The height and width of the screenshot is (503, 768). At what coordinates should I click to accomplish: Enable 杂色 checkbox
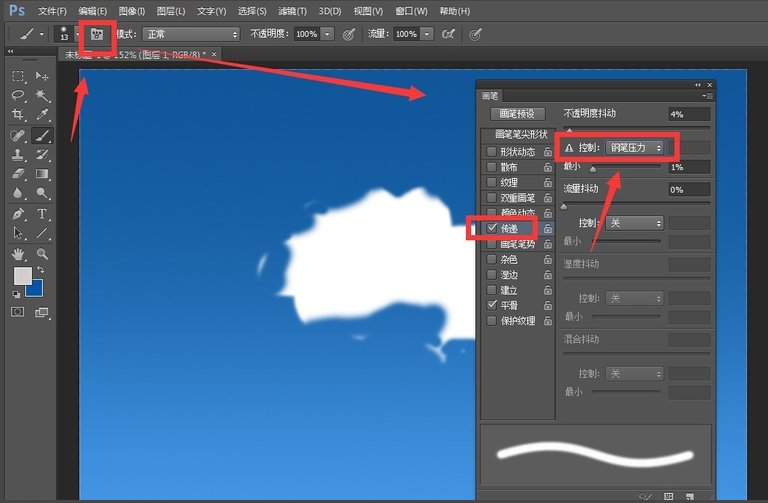[491, 259]
